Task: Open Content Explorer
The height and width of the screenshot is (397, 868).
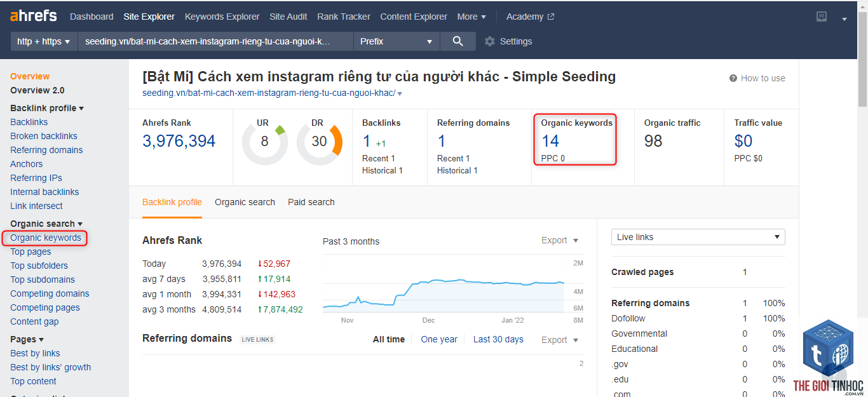Action: click(414, 17)
